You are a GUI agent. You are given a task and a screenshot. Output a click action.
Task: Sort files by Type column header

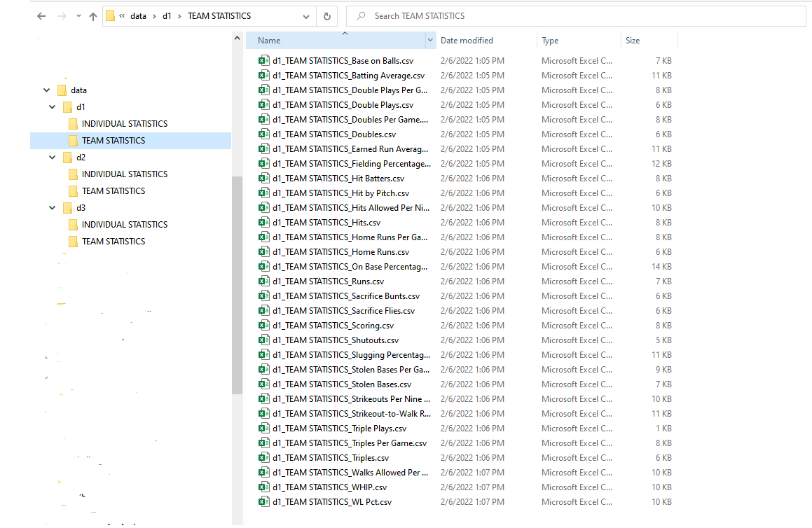coord(550,41)
